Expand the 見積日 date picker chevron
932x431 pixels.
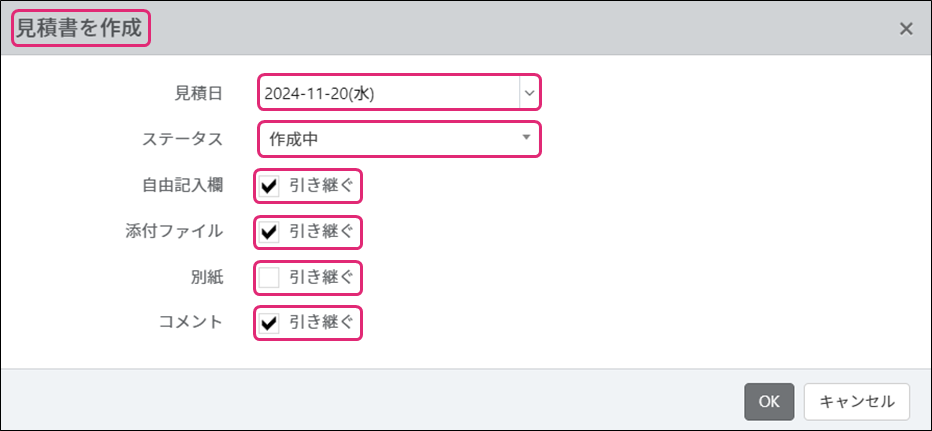pyautogui.click(x=528, y=93)
